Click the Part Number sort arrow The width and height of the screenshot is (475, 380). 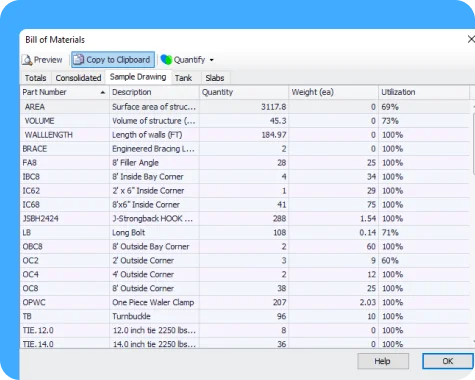coord(103,93)
